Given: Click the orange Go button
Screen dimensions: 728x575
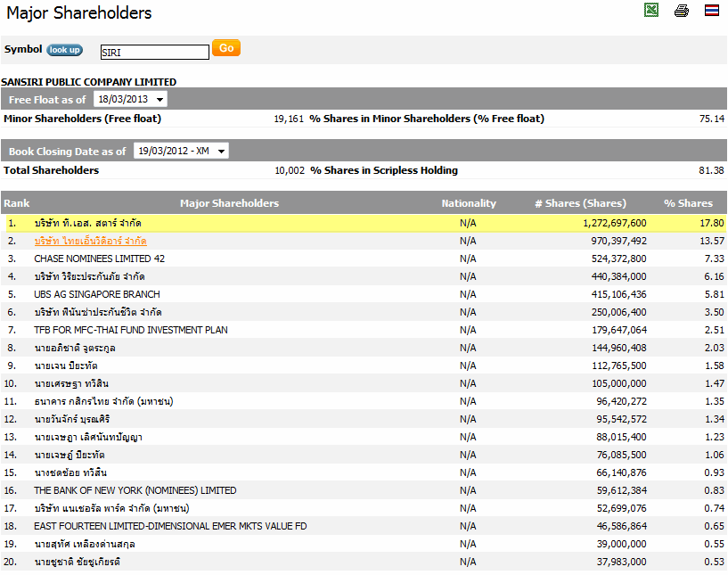Looking at the screenshot, I should 226,48.
